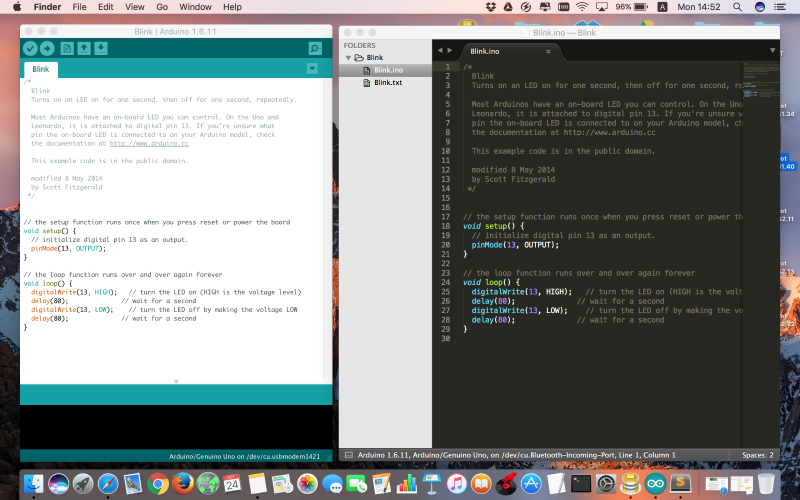Switch to the Blink.ino tab in Sublime
Screen dimensions: 800x500
485,51
